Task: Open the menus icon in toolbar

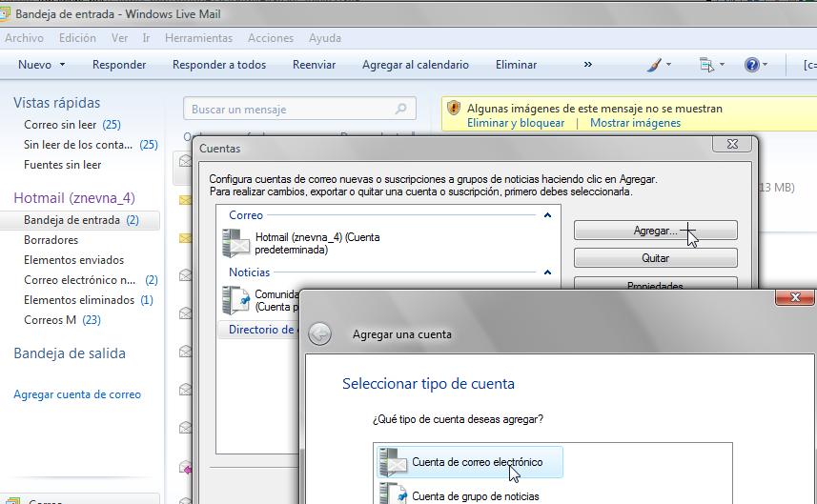Action: [x=706, y=65]
